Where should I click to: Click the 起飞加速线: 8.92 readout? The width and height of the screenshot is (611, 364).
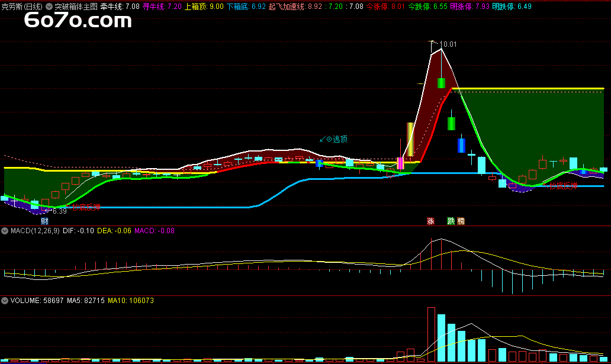[x=295, y=7]
